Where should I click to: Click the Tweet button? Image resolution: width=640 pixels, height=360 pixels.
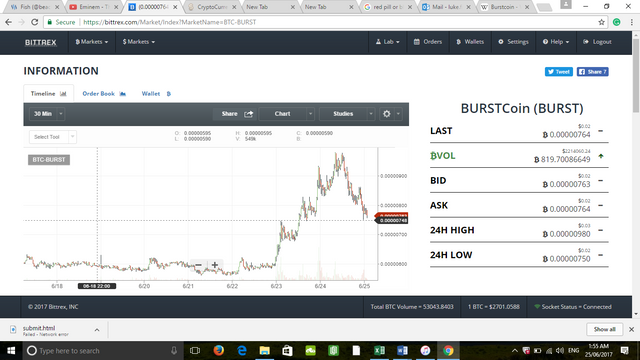[559, 72]
